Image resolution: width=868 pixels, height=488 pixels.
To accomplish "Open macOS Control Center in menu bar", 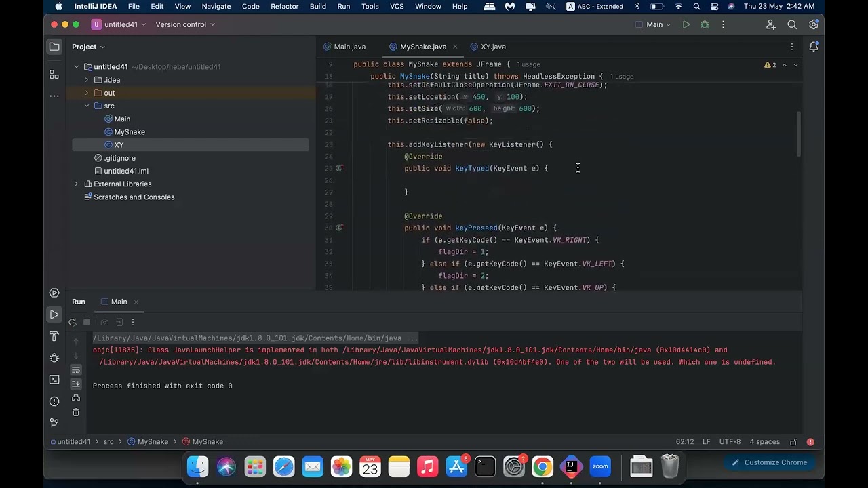I will (714, 6).
